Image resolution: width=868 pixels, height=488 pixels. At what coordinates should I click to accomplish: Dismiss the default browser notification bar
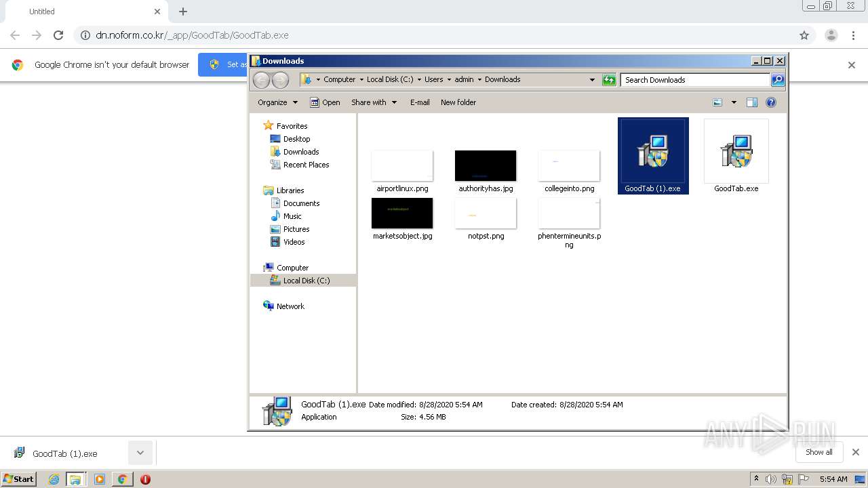852,65
